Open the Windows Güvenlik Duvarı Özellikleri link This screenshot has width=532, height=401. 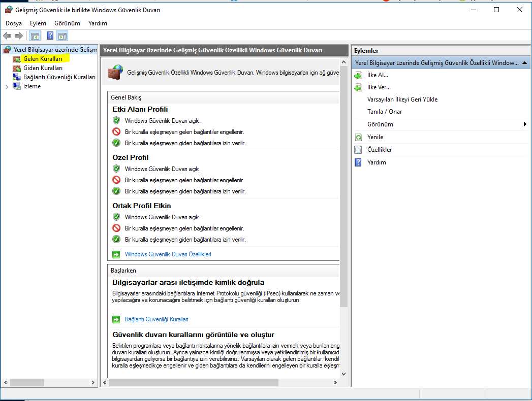pyautogui.click(x=168, y=255)
